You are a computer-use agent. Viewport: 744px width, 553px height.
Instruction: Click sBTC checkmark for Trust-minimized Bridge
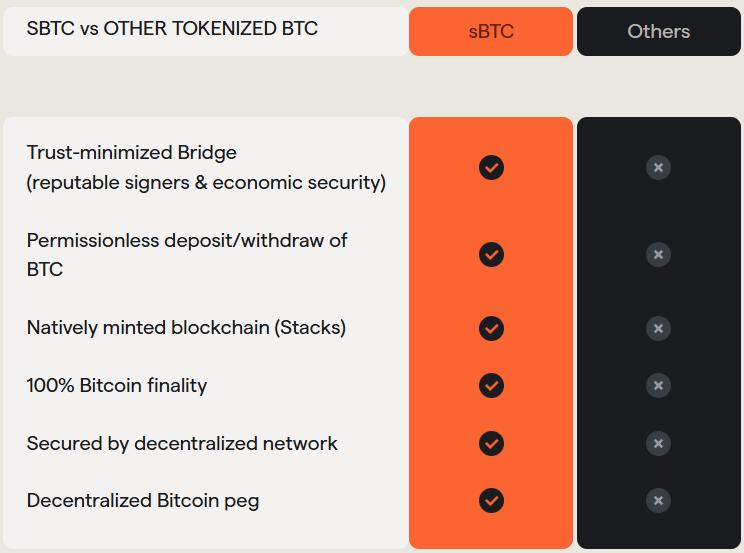491,168
